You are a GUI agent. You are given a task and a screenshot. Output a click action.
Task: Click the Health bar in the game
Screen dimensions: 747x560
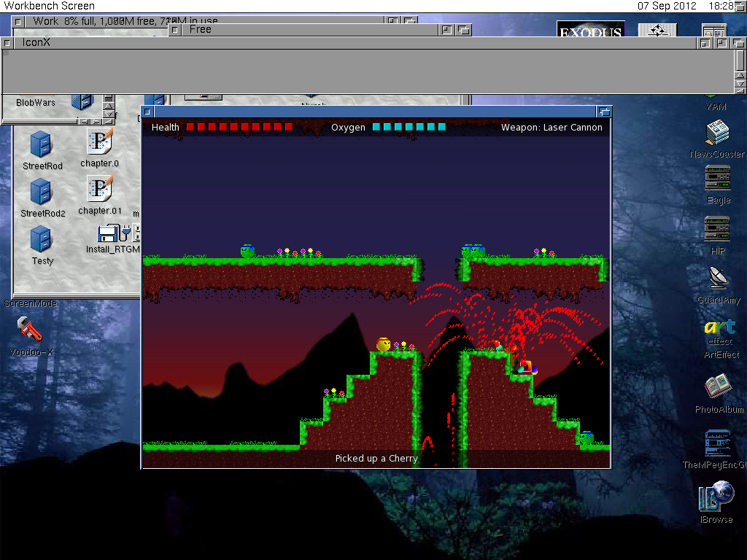[239, 127]
